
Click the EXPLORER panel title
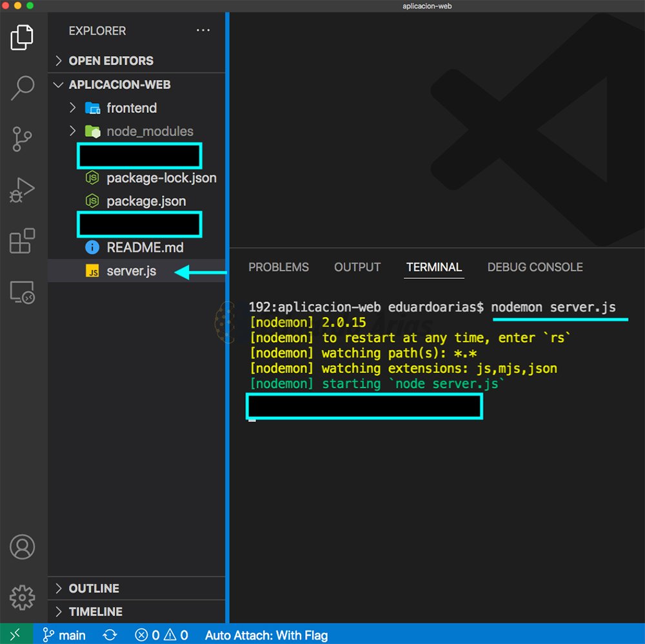(x=97, y=31)
